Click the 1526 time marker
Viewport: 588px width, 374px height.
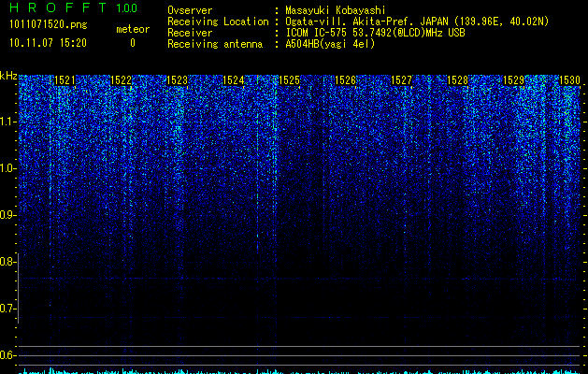(x=345, y=80)
